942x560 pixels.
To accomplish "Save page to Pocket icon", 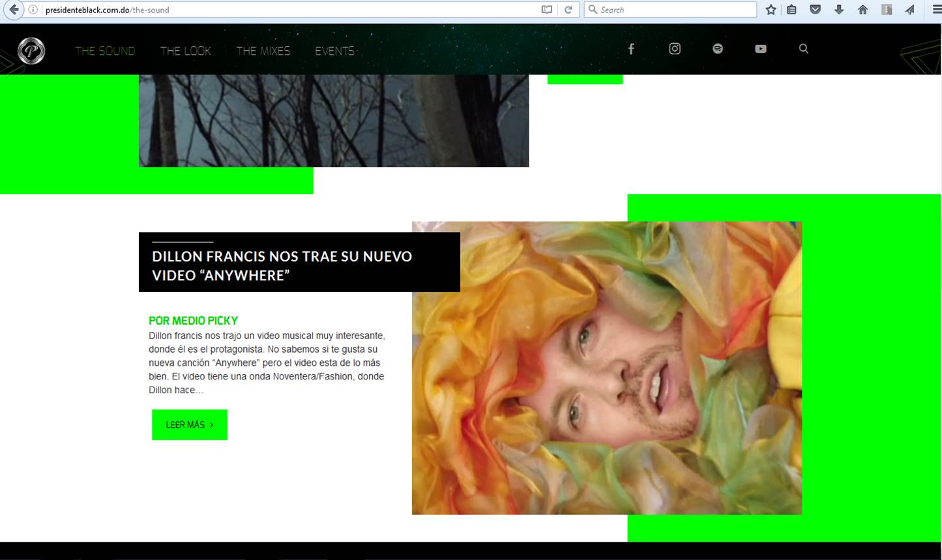I will point(815,10).
